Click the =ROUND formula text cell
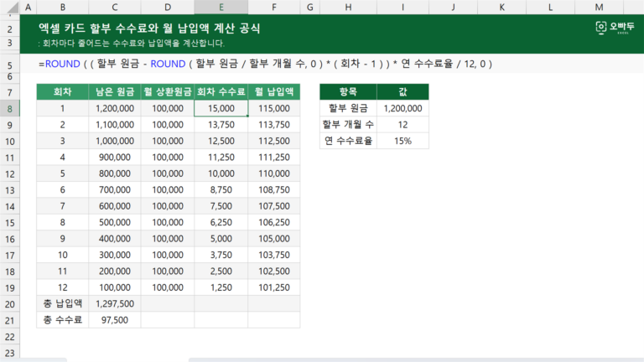644x362 pixels. [x=265, y=64]
